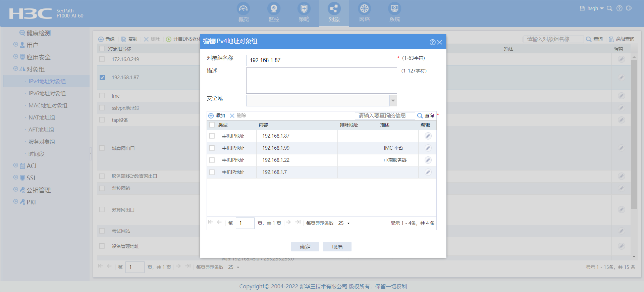Expand the ACL sidebar node
The height and width of the screenshot is (292, 644).
tap(15, 165)
